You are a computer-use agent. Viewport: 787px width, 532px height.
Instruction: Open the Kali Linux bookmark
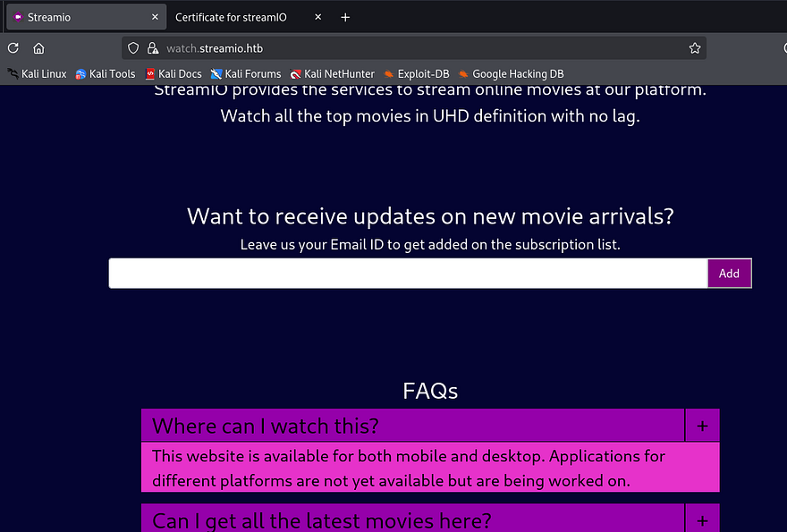pos(37,74)
